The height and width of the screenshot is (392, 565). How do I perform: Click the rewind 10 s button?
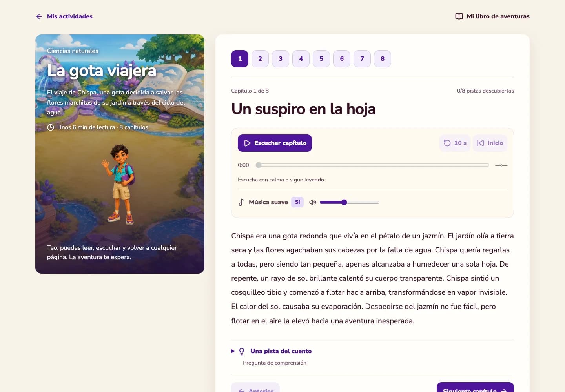[455, 143]
